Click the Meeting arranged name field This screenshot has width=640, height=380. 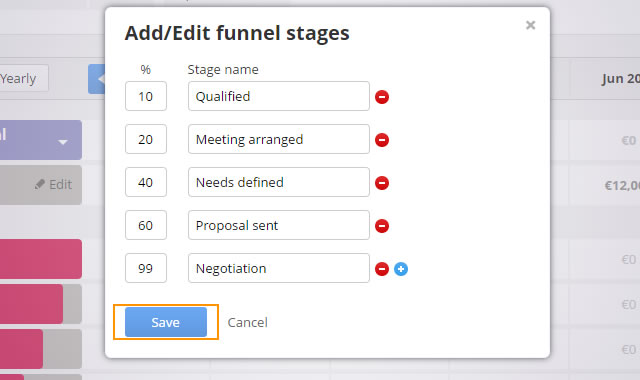[x=279, y=139]
